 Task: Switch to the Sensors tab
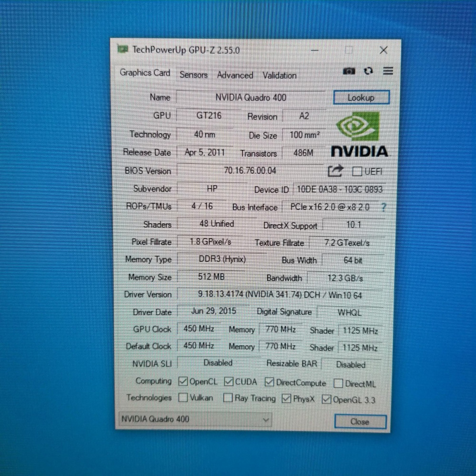tap(194, 75)
